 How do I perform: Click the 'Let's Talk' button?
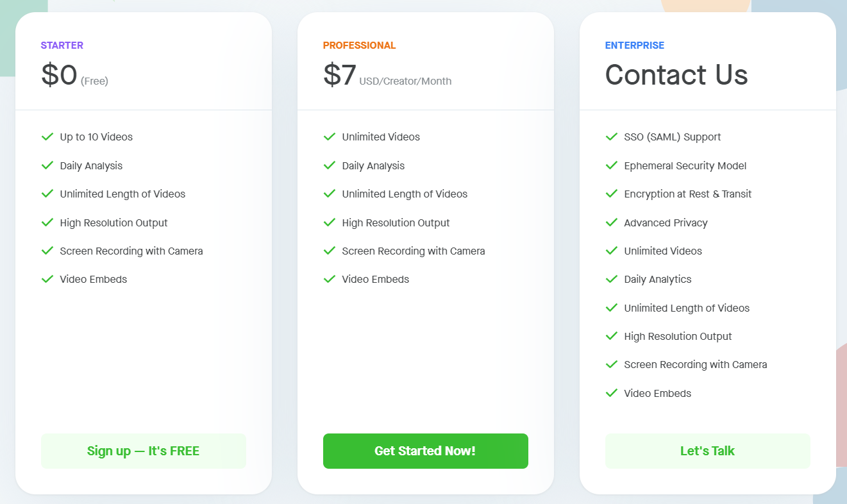click(x=707, y=451)
